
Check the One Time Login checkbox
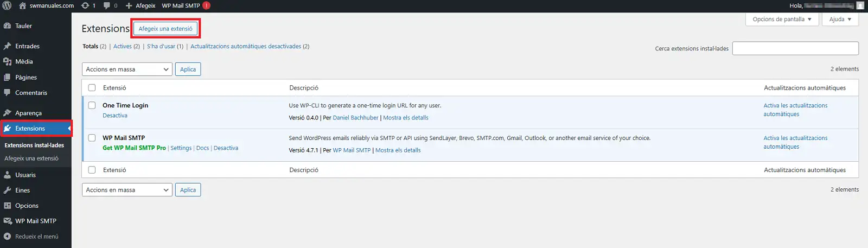[92, 105]
